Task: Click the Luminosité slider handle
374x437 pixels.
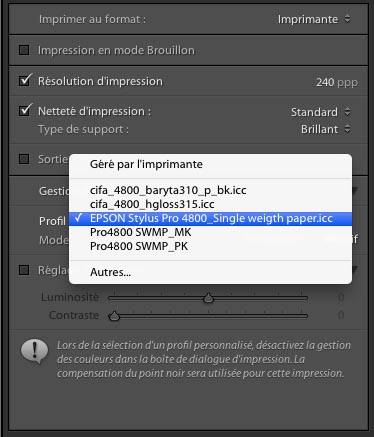Action: coord(208,298)
